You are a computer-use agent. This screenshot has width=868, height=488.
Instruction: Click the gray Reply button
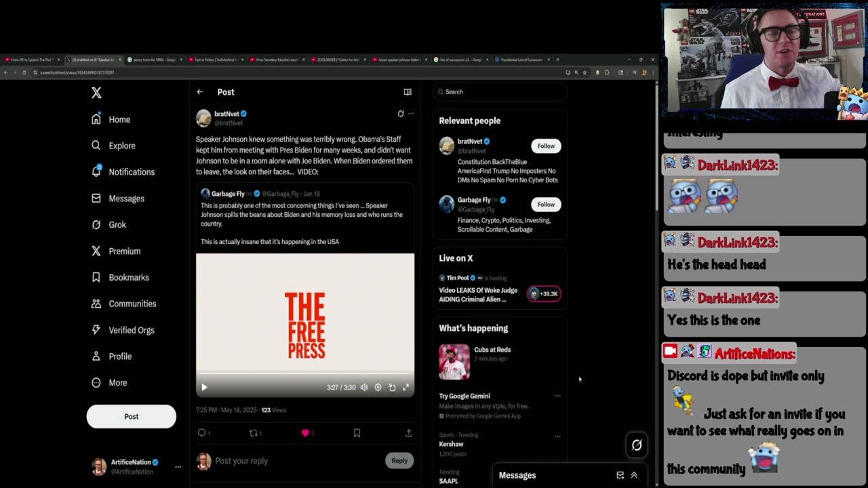[x=399, y=461]
